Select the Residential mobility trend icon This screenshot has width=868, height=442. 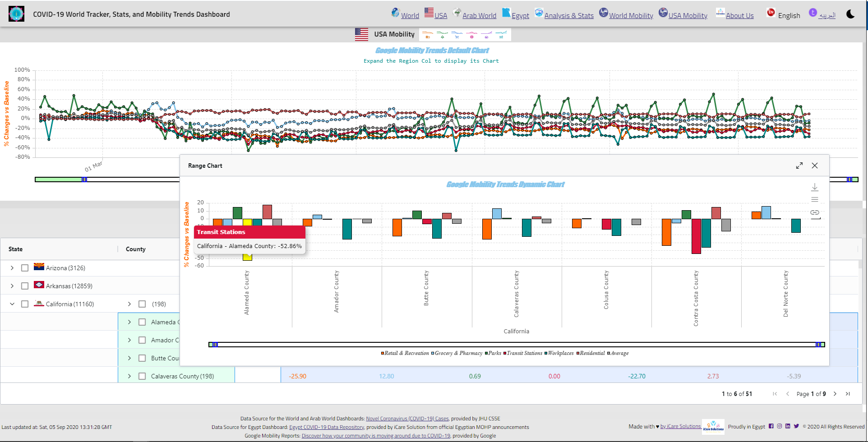(x=486, y=37)
